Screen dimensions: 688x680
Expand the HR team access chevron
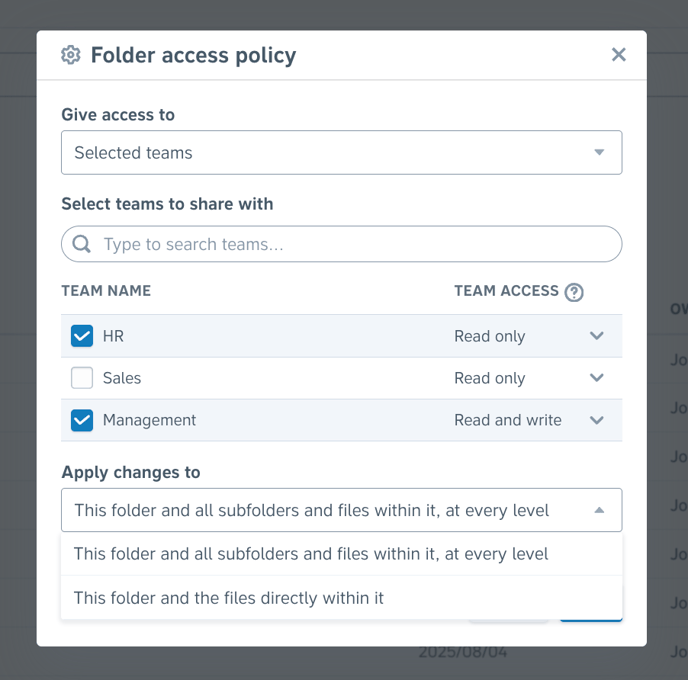(597, 336)
